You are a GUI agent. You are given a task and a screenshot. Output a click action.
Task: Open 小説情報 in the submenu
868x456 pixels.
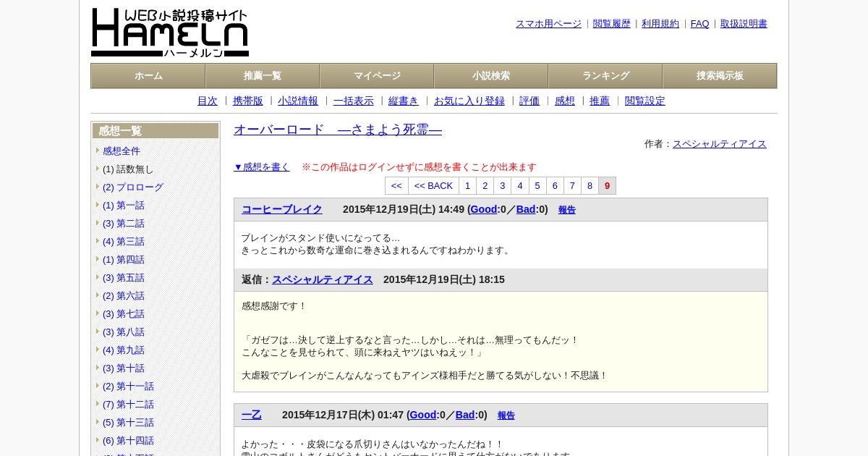tap(298, 101)
